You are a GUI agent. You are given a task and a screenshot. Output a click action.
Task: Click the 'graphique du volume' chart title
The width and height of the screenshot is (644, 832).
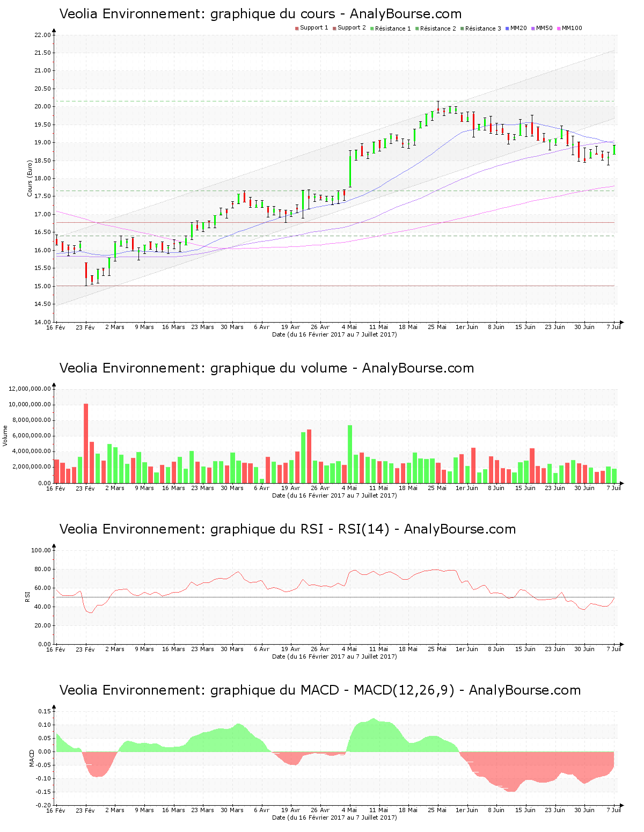[x=267, y=368]
